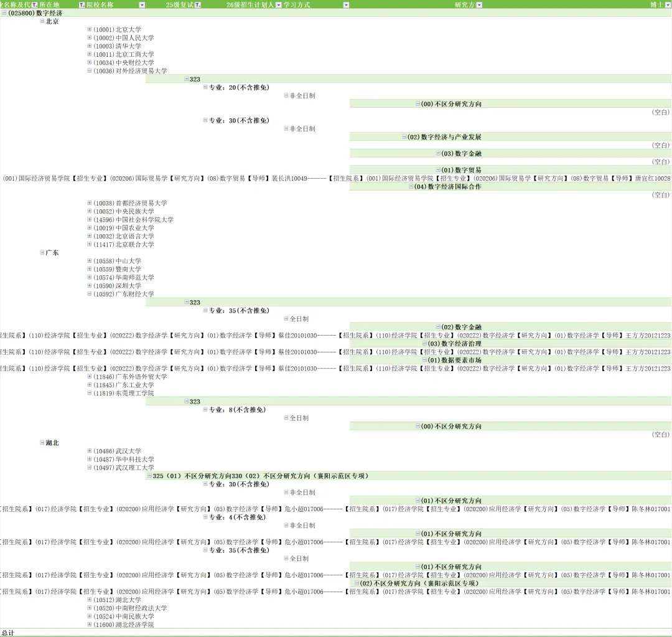Expand (11417)北京联合大学 row

89,244
